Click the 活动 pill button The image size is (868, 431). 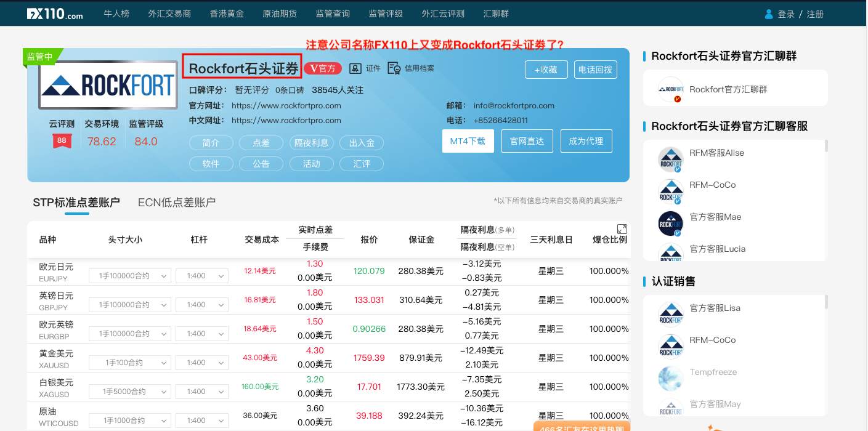point(312,164)
